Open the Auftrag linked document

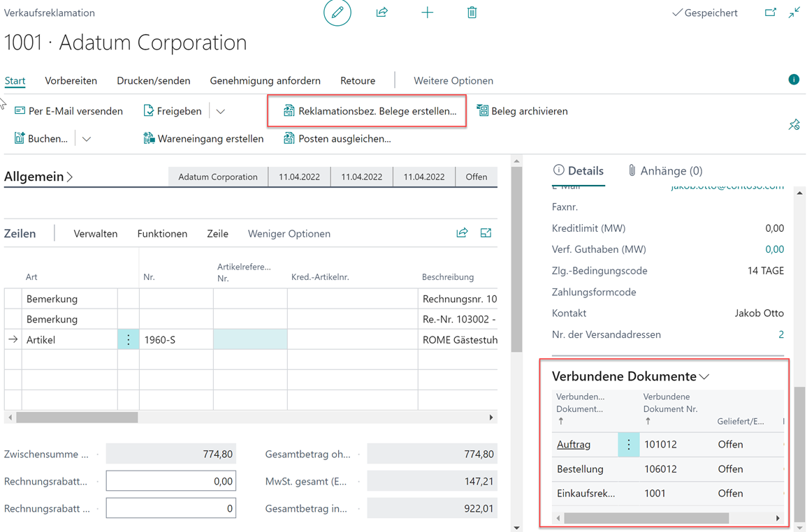[x=574, y=444]
